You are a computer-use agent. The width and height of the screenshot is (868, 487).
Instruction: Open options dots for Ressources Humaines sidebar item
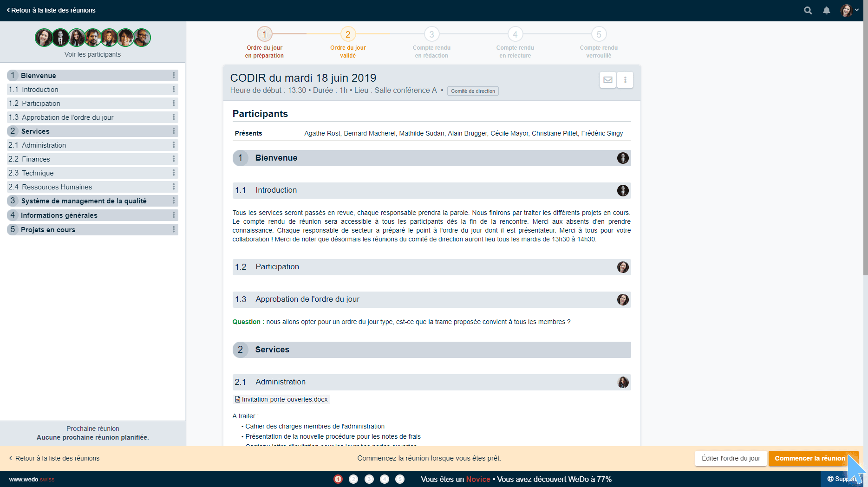[x=174, y=187]
